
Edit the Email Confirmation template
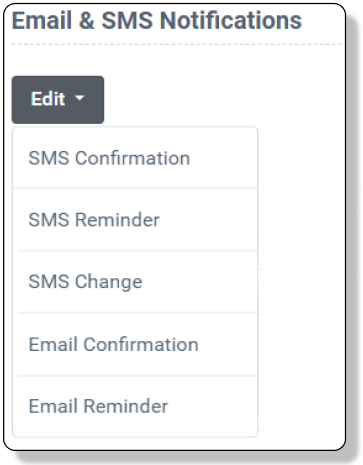pos(135,344)
